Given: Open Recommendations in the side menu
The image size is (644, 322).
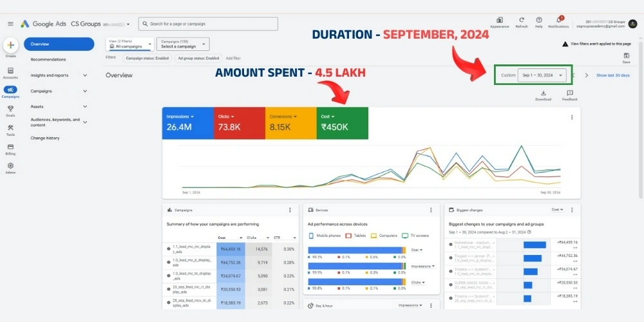Looking at the screenshot, I should point(48,59).
